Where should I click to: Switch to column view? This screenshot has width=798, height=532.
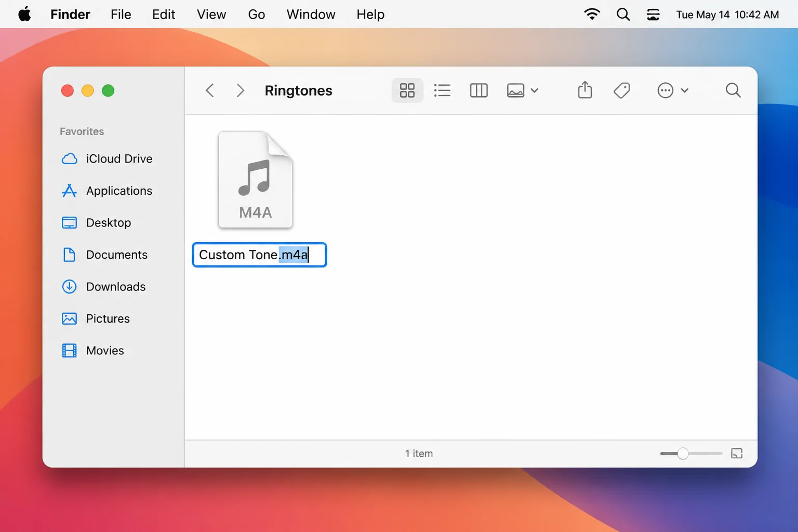tap(478, 90)
